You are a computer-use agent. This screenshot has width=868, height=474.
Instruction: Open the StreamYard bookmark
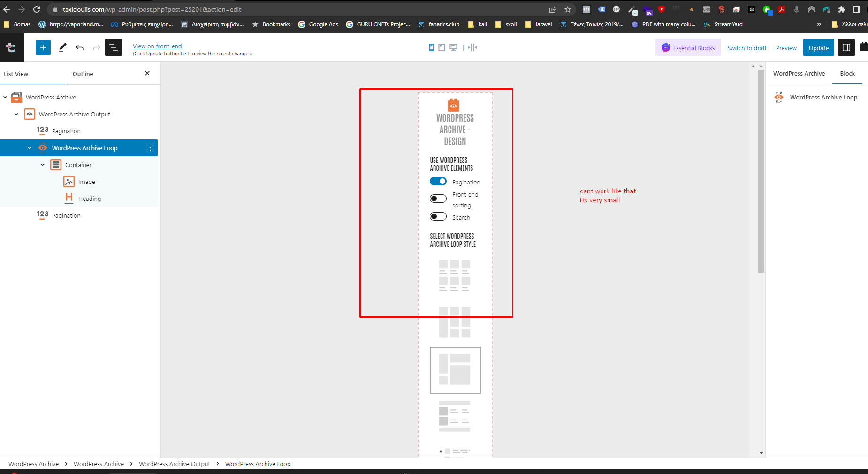pyautogui.click(x=723, y=24)
